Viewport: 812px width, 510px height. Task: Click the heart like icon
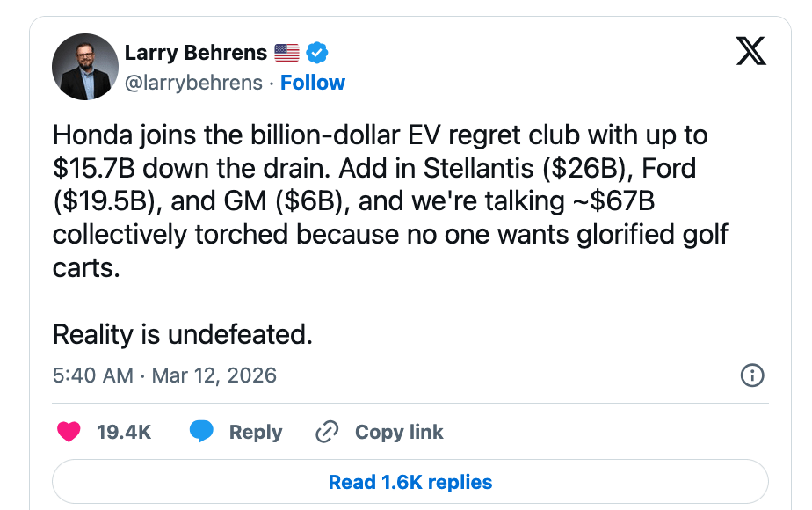point(69,432)
